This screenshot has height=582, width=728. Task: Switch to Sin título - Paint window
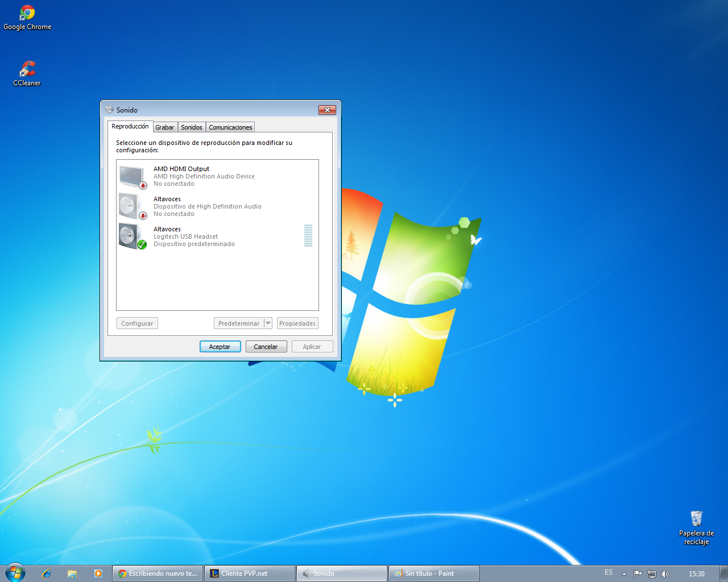coord(434,573)
